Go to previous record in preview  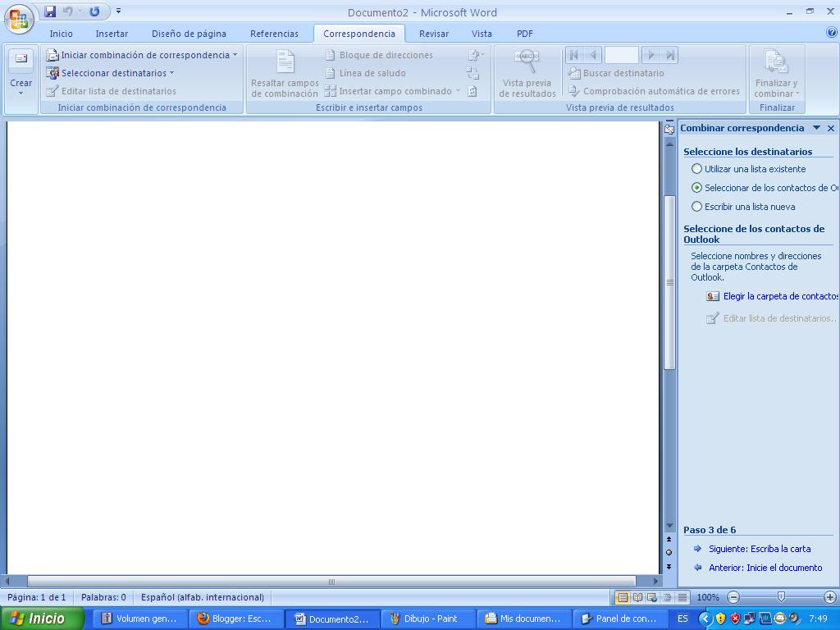[x=593, y=55]
